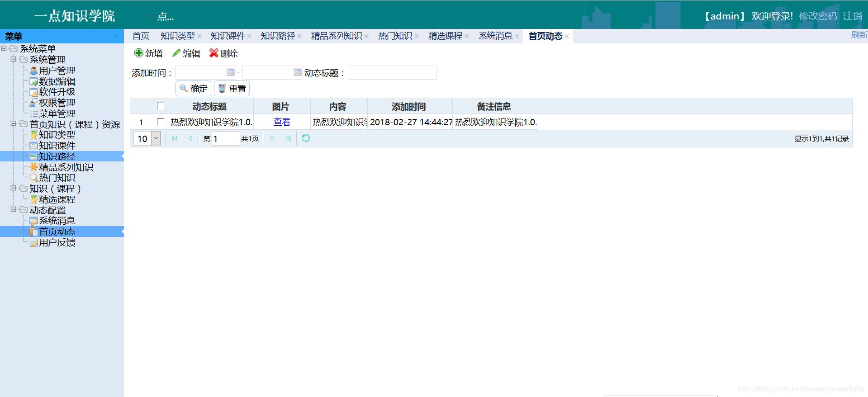Switch to the 热门知识 tab
This screenshot has width=868, height=397.
(395, 36)
